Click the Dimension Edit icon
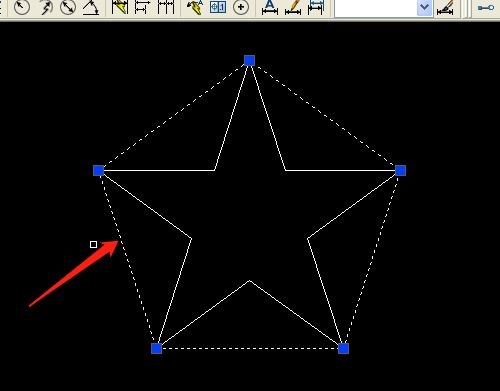This screenshot has width=500, height=391. click(270, 7)
